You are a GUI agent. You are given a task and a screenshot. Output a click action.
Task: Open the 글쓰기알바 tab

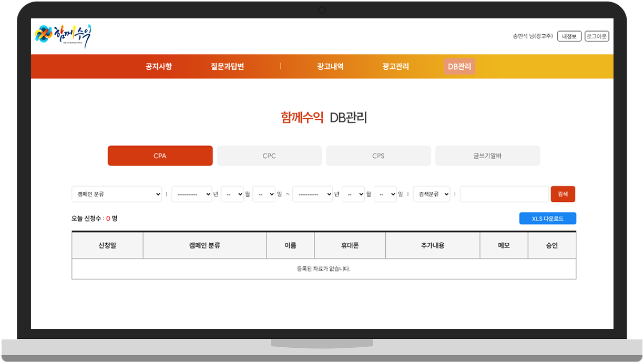click(487, 156)
